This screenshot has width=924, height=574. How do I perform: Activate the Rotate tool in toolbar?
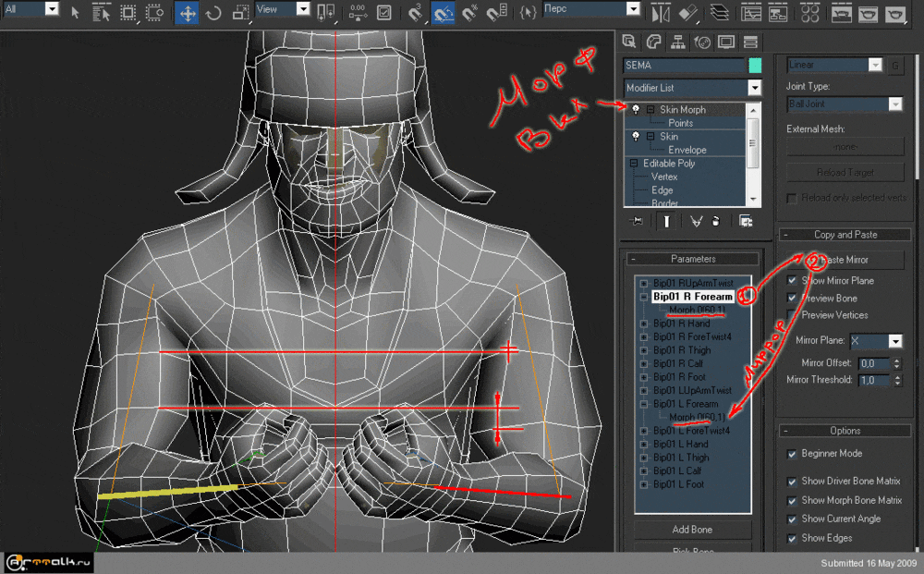pos(213,14)
